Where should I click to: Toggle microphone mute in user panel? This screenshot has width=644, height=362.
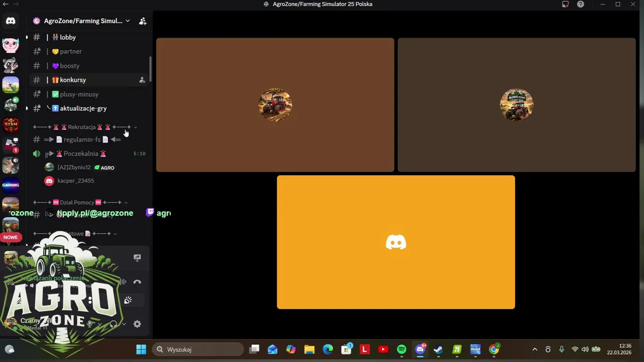(90, 324)
